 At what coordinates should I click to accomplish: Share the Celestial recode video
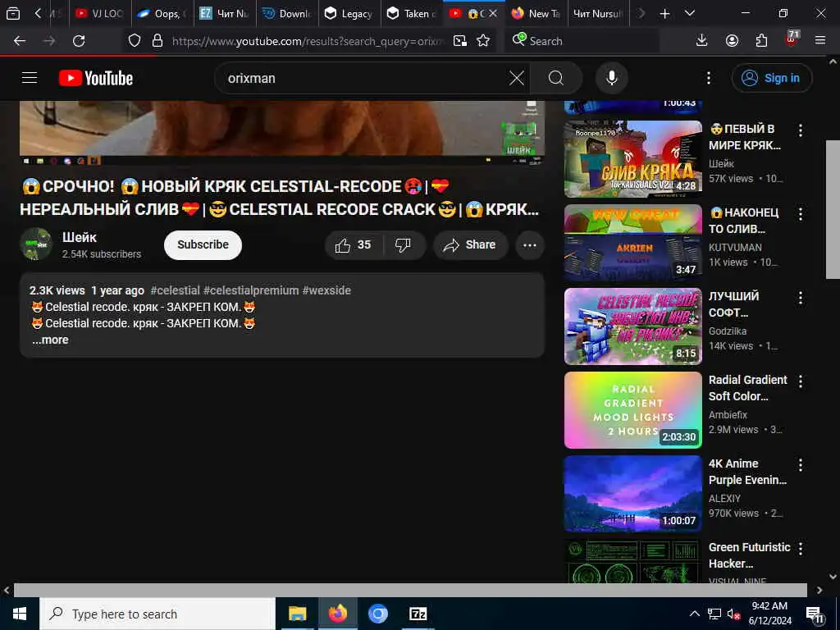click(x=470, y=244)
